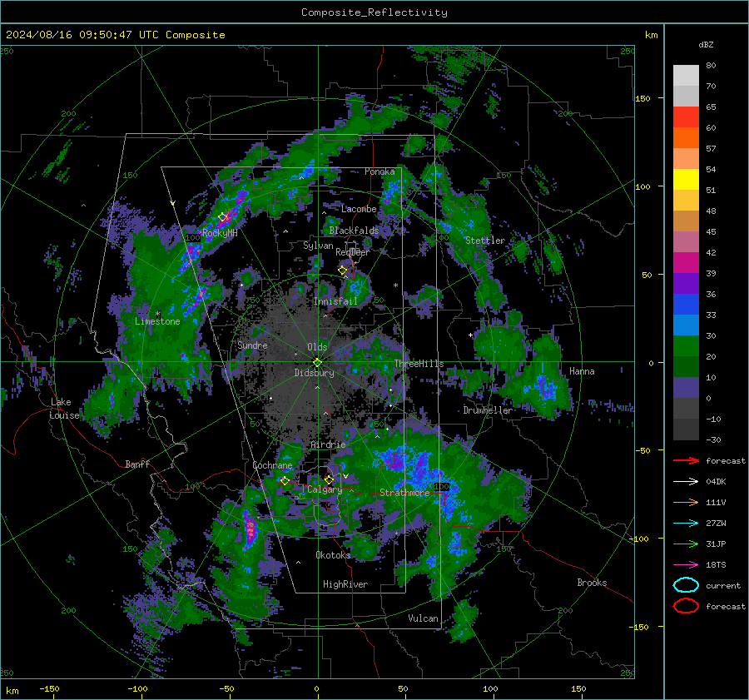Select the orange 111V arrow icon
This screenshot has width=749, height=700.
click(686, 502)
